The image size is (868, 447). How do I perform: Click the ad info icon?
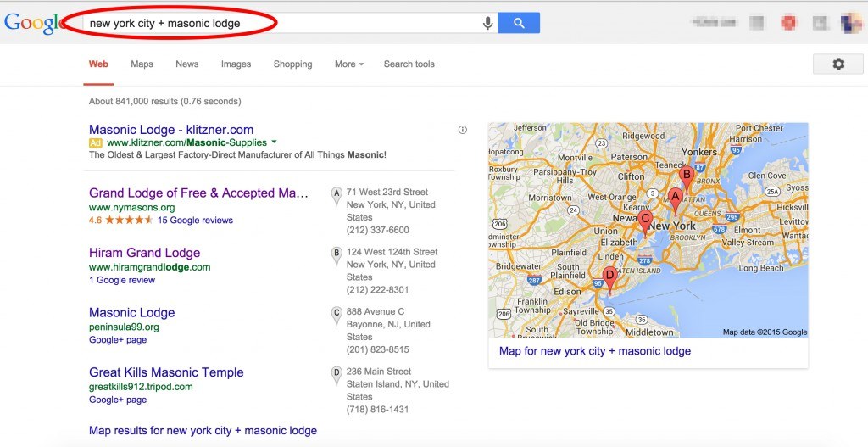(x=462, y=130)
